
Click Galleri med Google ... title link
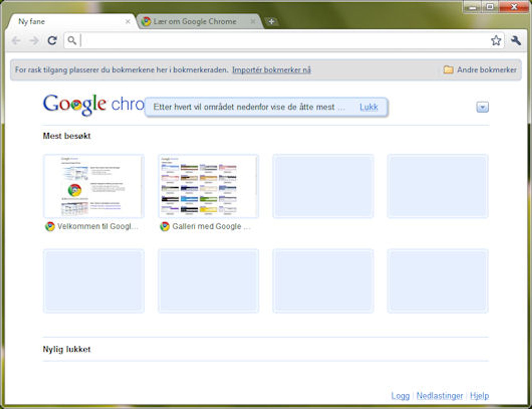coord(211,226)
